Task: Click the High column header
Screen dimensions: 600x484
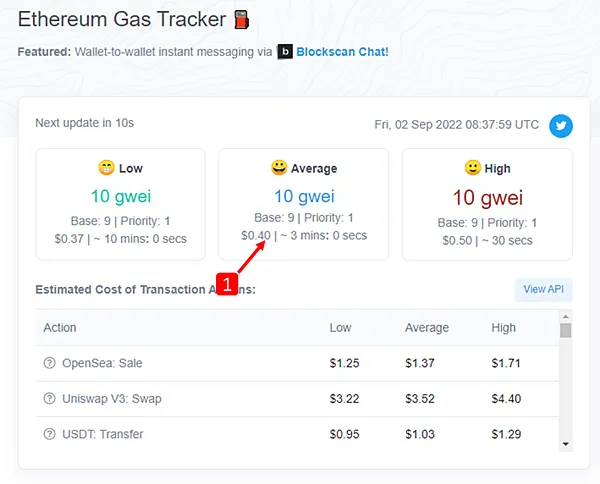Action: tap(504, 328)
